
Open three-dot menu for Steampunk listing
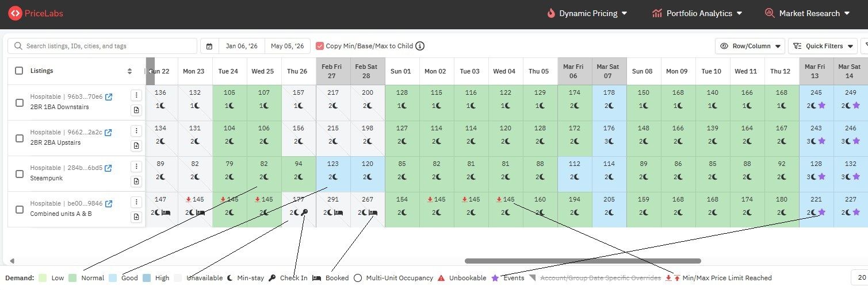[136, 167]
